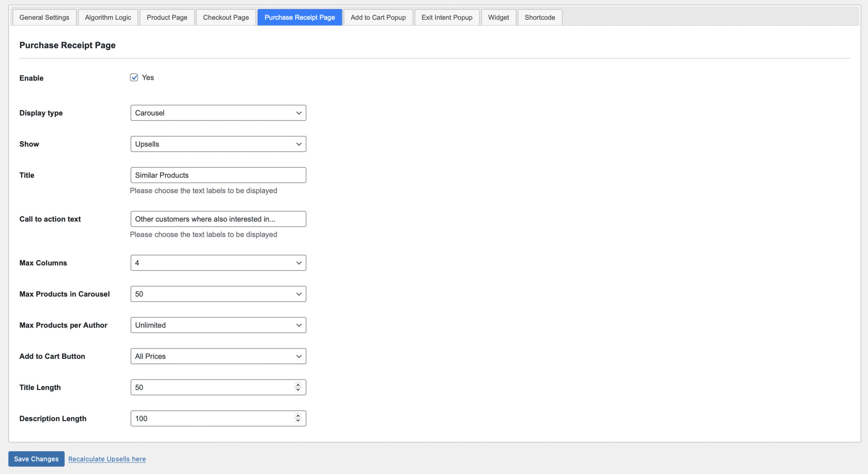This screenshot has width=868, height=474.
Task: Click into the Description Length field
Action: pos(218,419)
